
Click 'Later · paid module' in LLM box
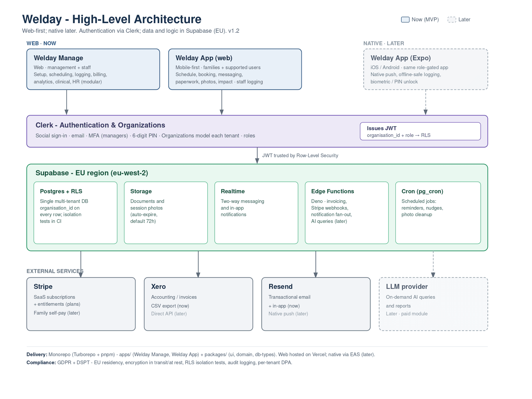407,314
